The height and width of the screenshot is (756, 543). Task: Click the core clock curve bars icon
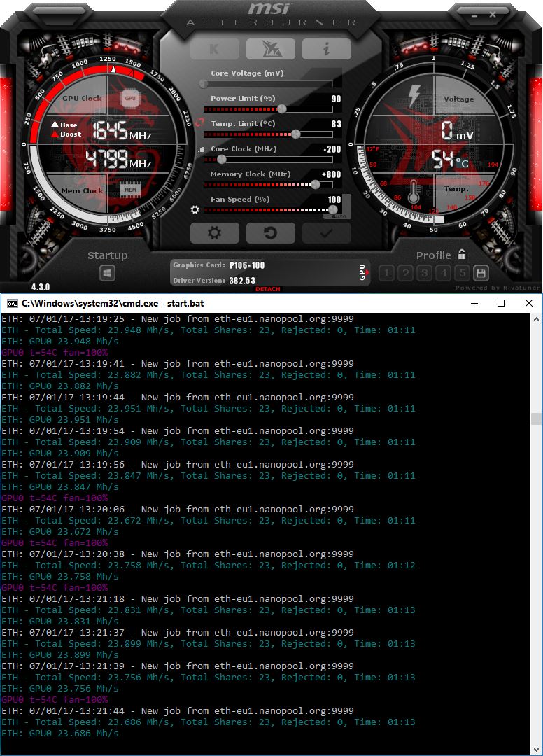pos(200,150)
